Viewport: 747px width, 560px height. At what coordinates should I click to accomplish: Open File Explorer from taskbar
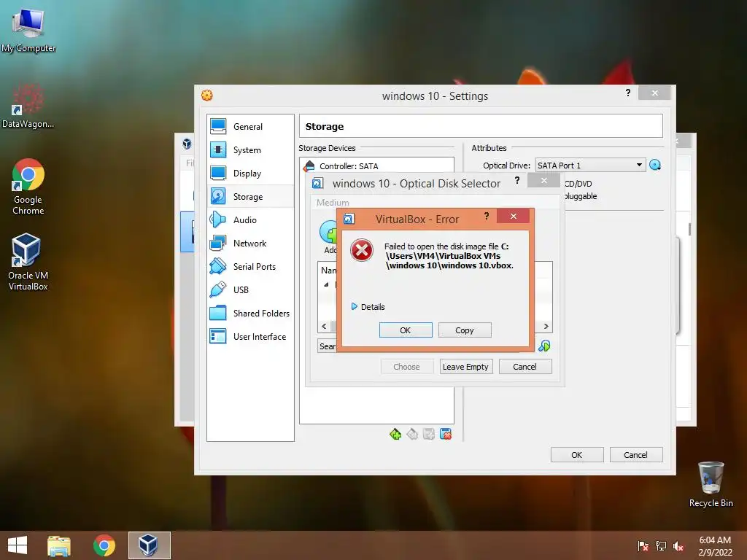59,545
